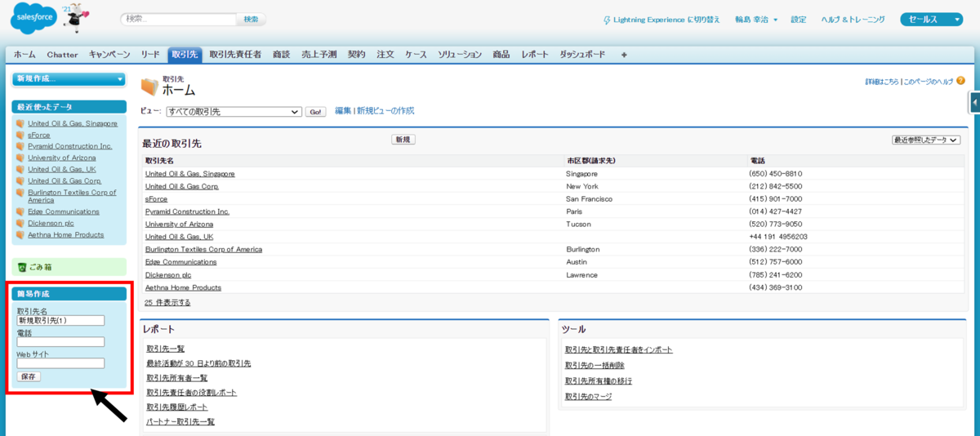This screenshot has width=980, height=436.
Task: Go to the レポート tab
Action: 535,55
